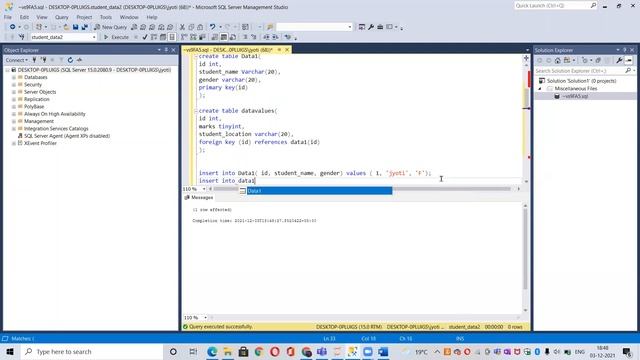The height and width of the screenshot is (360, 640).
Task: Click the Copy icon in toolbar
Action: click(191, 27)
